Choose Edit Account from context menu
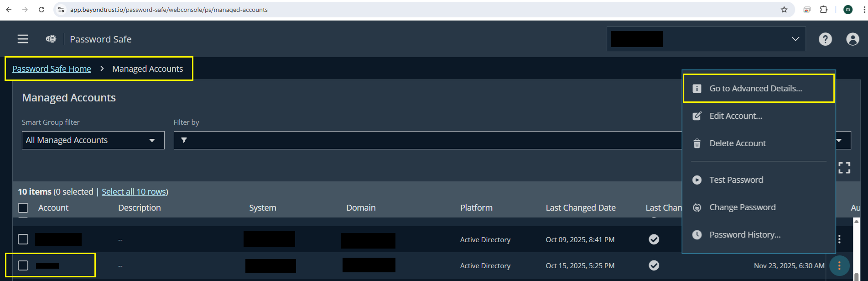868x281 pixels. tap(735, 116)
